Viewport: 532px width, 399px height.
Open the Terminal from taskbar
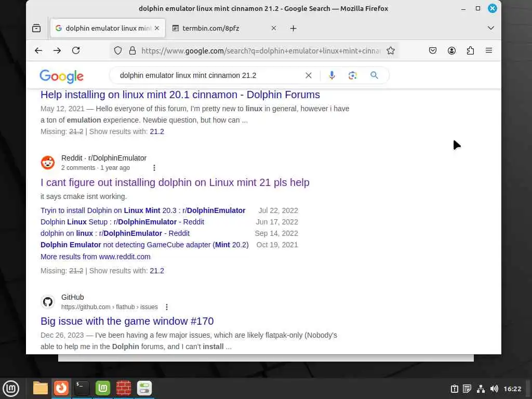click(82, 388)
